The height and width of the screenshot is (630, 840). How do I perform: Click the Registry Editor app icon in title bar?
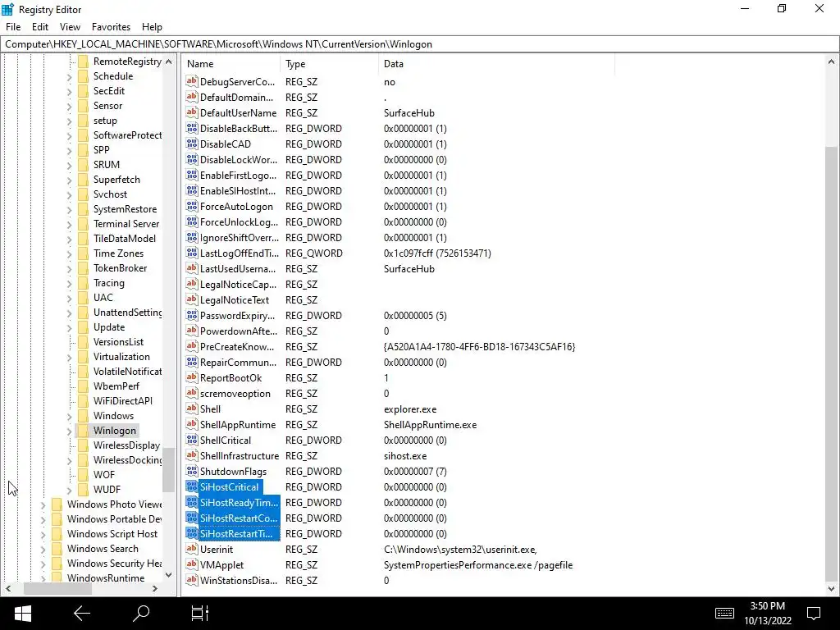click(x=8, y=9)
